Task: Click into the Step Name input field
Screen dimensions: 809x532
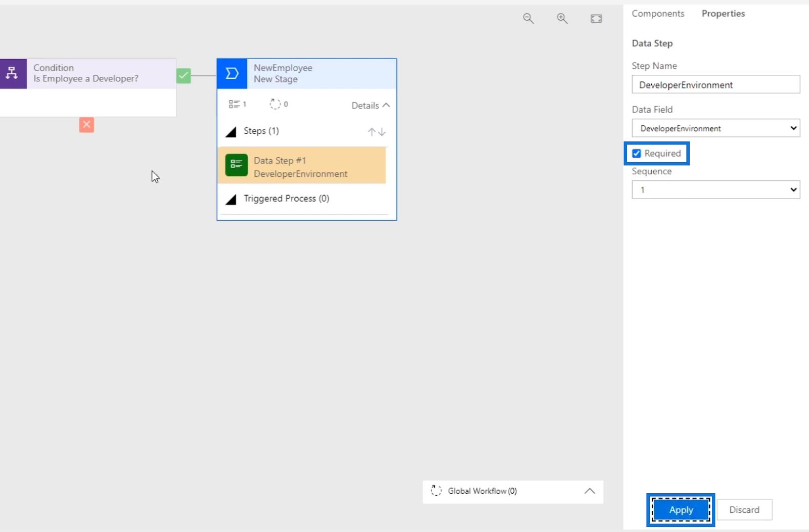Action: [715, 84]
